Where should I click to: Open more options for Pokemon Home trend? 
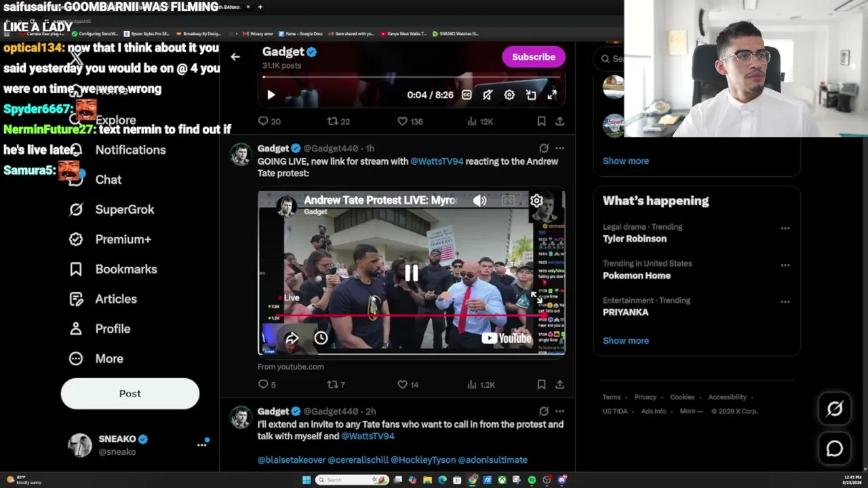(x=785, y=264)
